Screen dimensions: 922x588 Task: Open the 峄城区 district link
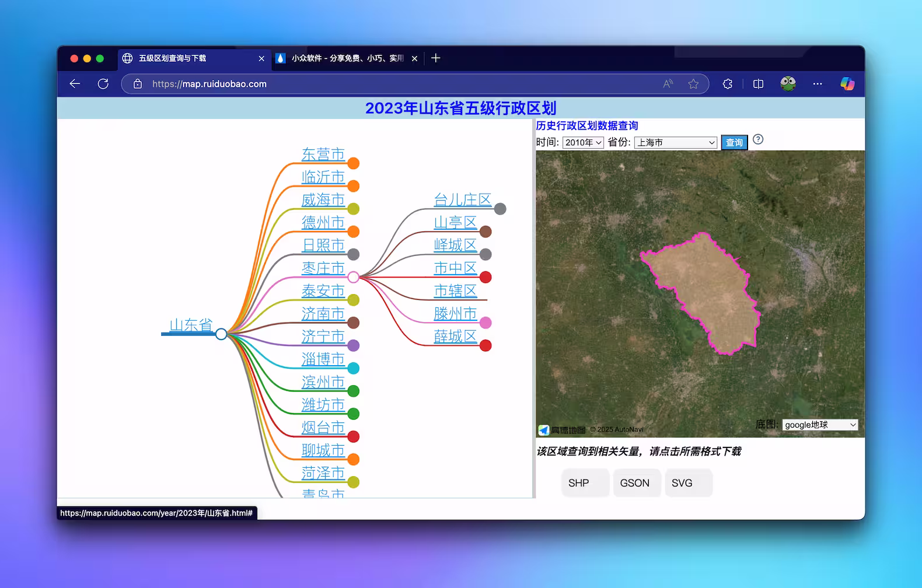tap(455, 245)
